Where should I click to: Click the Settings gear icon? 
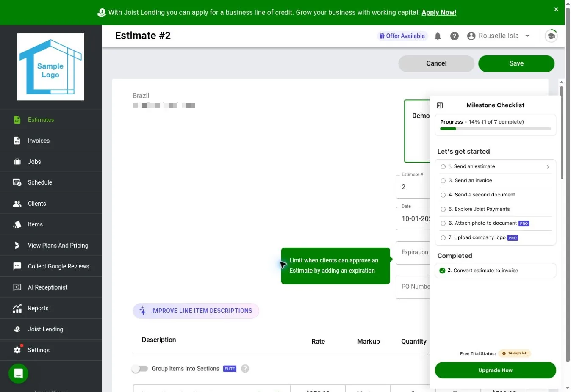pos(17,350)
